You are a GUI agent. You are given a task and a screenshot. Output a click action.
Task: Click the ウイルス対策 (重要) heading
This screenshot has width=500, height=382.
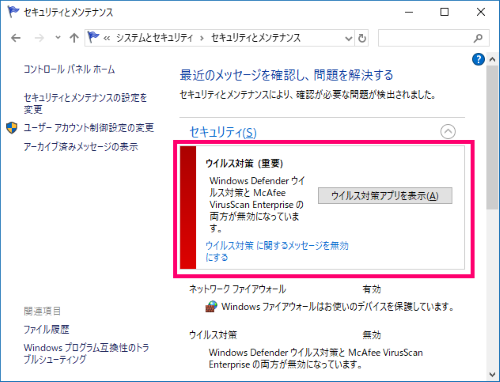(x=244, y=163)
